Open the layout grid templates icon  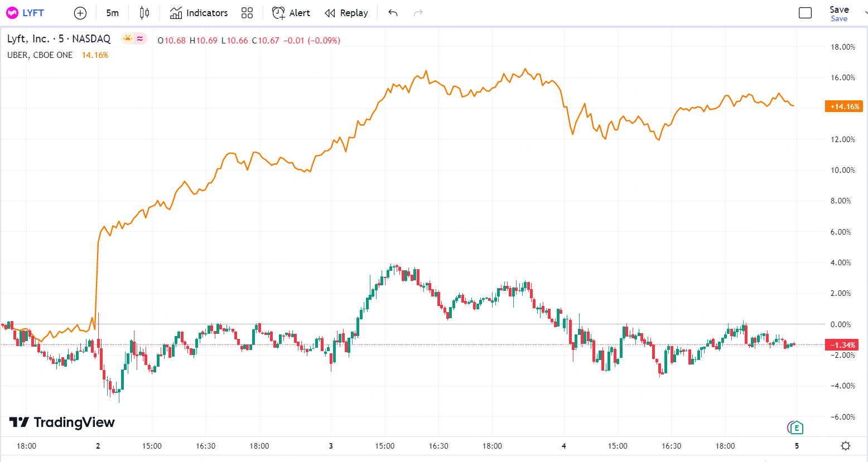(247, 13)
